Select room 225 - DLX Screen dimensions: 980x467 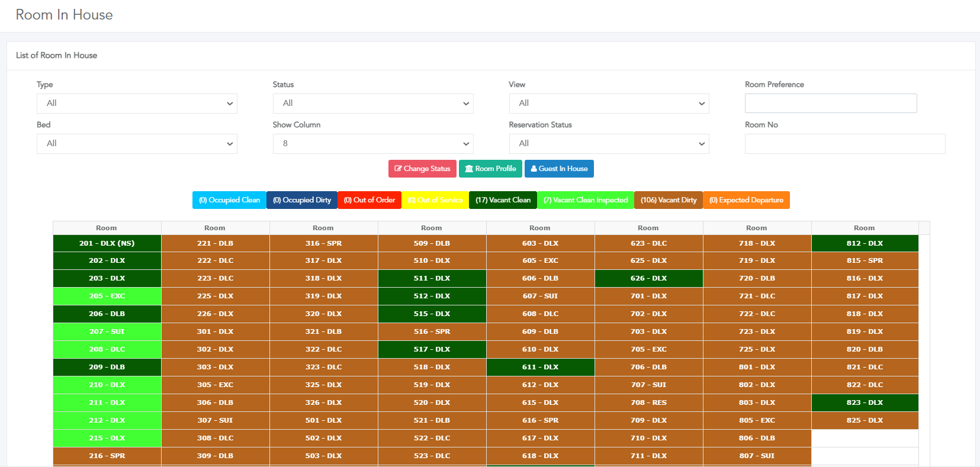pos(216,296)
